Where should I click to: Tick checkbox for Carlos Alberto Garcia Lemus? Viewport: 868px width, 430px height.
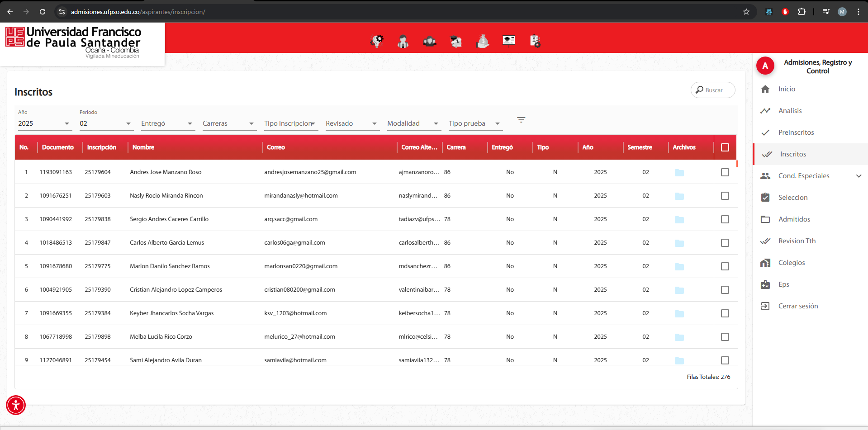[725, 243]
